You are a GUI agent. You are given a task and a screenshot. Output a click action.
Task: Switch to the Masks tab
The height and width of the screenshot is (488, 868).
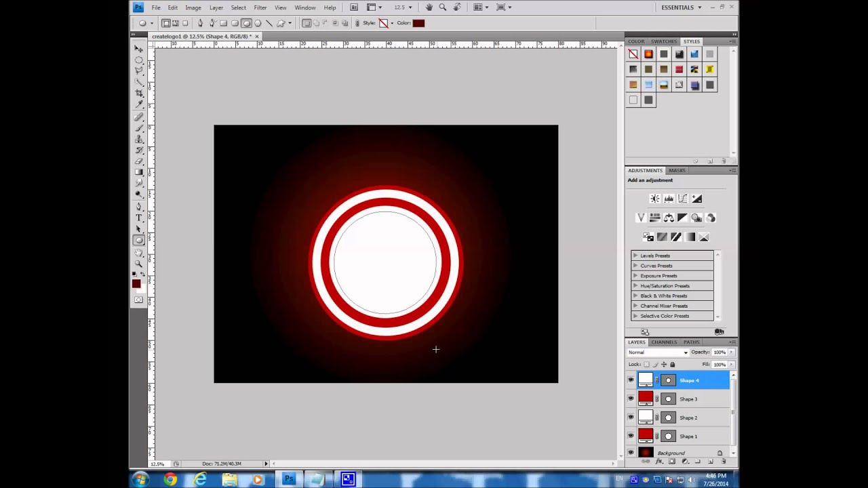coord(677,170)
